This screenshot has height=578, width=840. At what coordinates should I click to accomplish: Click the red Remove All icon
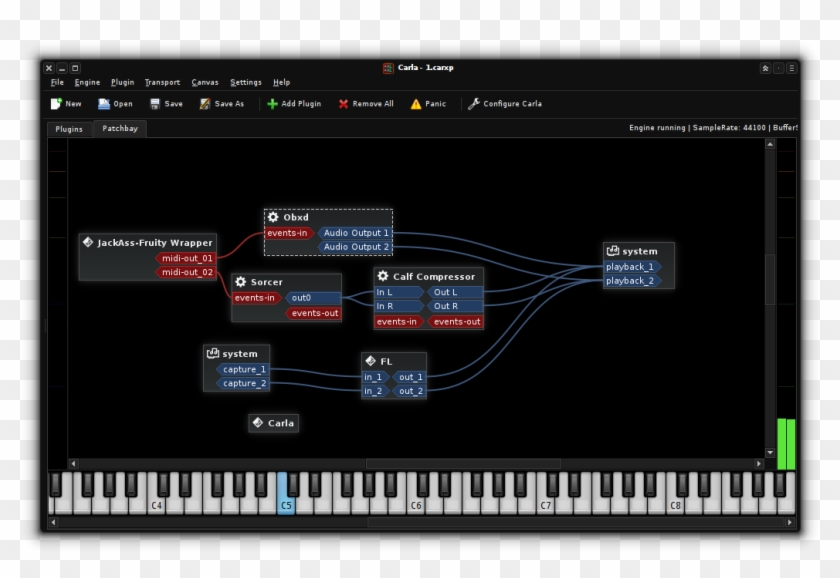(x=344, y=104)
